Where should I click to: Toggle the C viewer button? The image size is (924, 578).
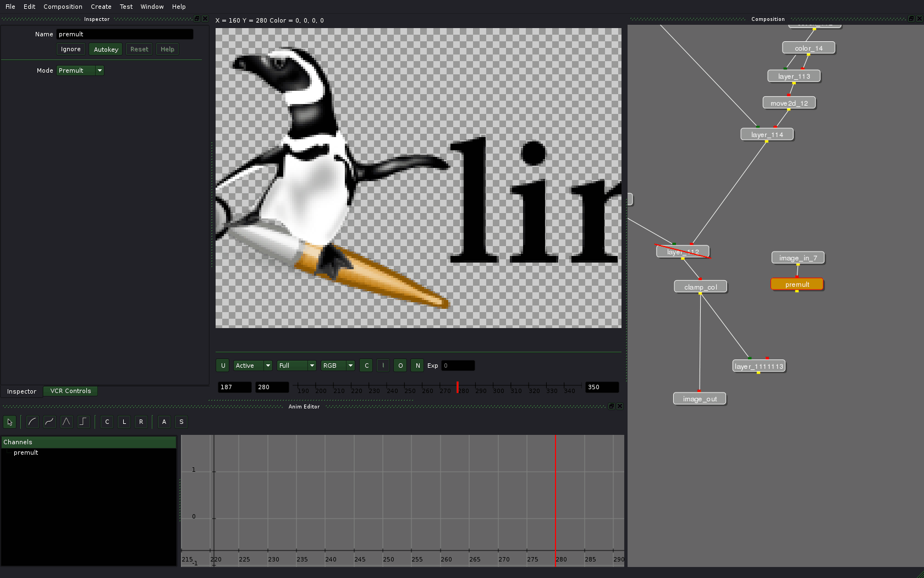[x=366, y=366]
